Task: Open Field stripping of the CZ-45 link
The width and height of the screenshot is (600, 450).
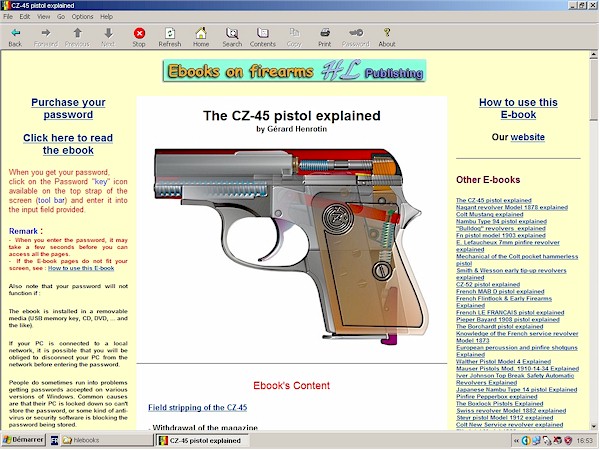Action: [x=197, y=408]
